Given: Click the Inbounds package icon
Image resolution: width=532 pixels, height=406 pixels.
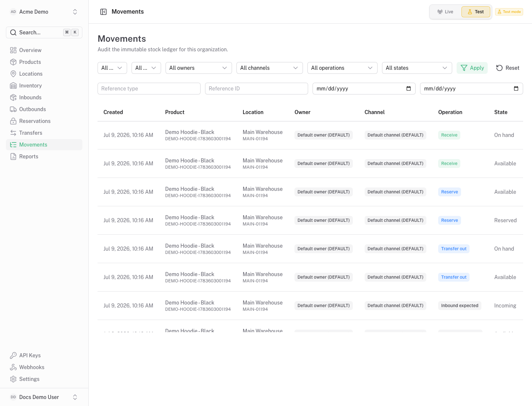Looking at the screenshot, I should click(x=13, y=97).
